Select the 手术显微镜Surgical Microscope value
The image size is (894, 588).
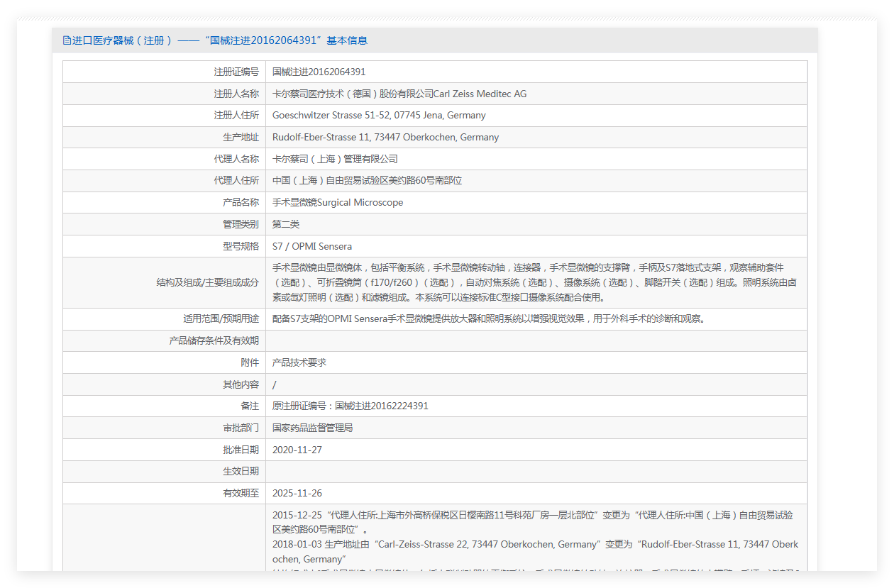point(338,202)
